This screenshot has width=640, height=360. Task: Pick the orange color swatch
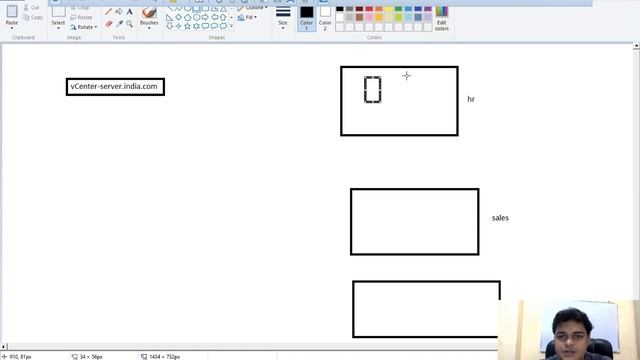coord(379,9)
